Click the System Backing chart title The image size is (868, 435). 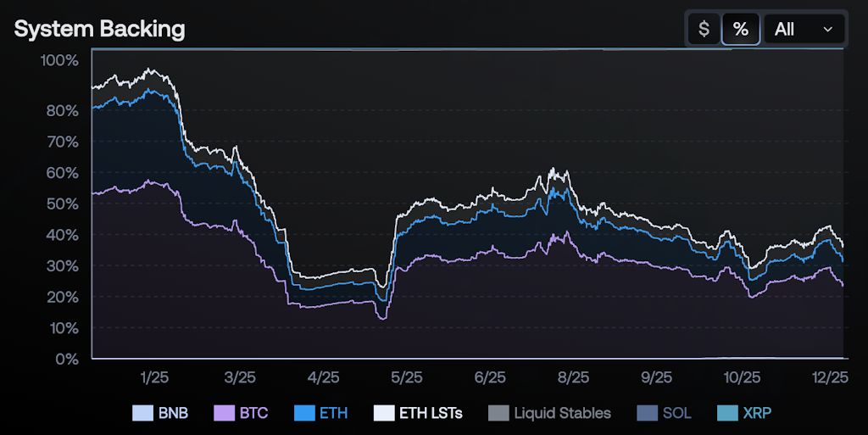[x=99, y=29]
